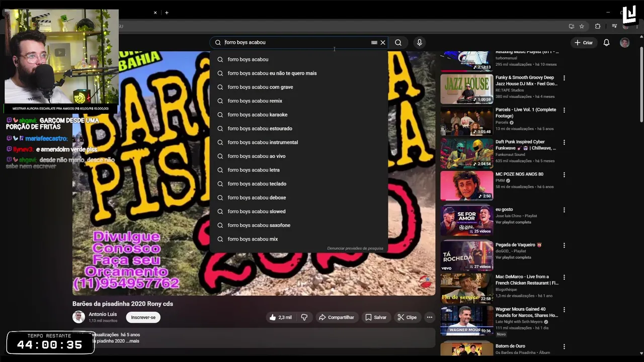Select suggestion 'forro boys acabou com grave'

coord(299,87)
